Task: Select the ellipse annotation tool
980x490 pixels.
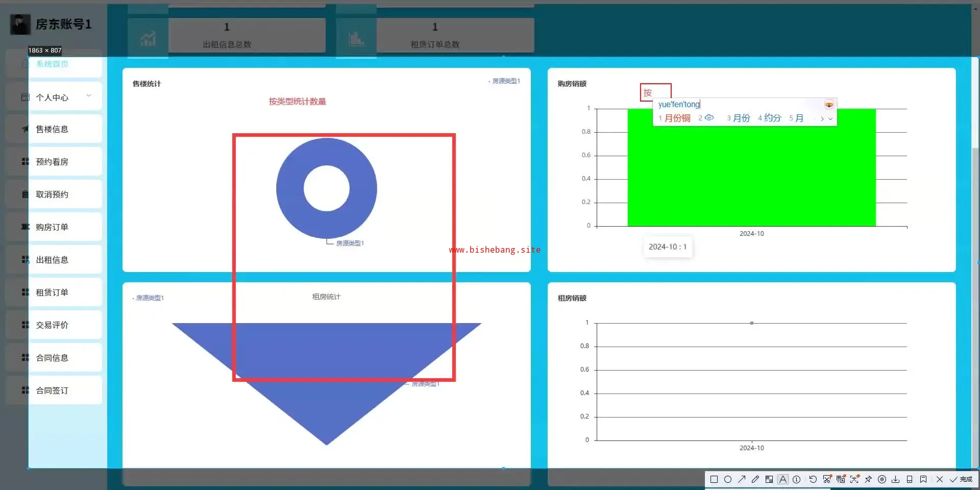Action: [x=728, y=479]
